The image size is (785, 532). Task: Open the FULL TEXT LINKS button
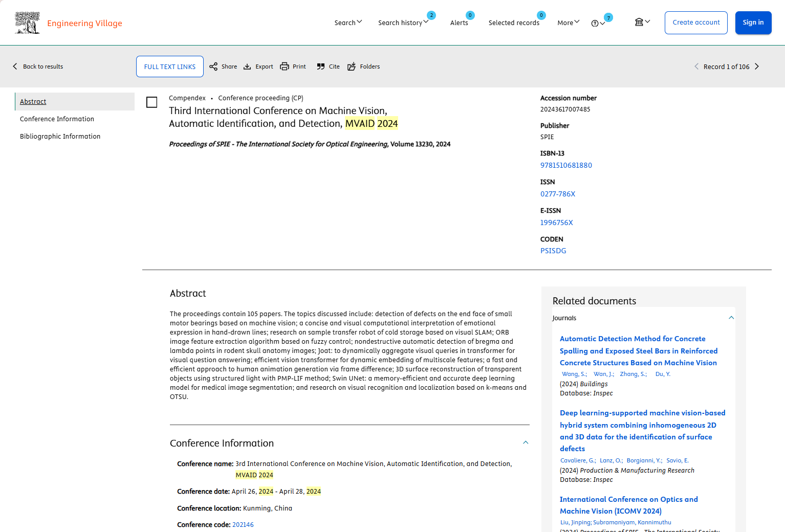(170, 66)
